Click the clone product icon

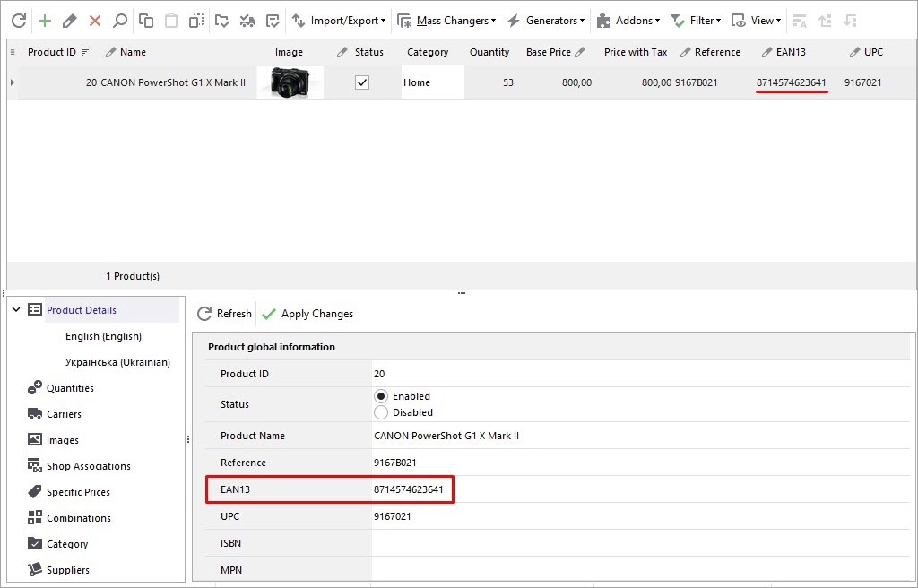click(x=196, y=21)
